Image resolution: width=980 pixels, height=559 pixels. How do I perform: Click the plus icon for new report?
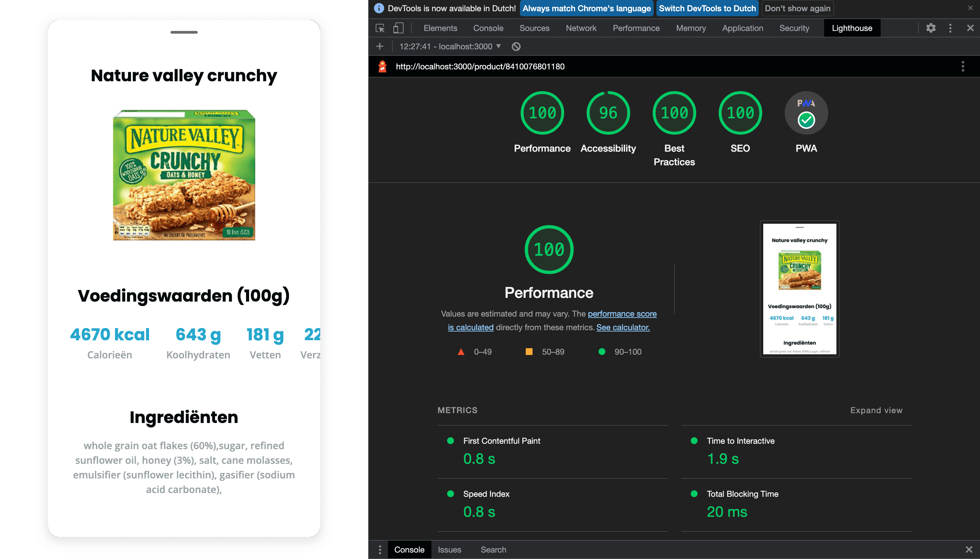click(379, 47)
